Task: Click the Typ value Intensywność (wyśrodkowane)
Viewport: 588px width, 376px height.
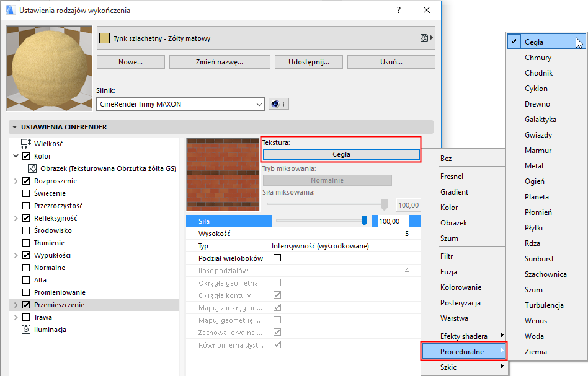Action: click(x=320, y=246)
